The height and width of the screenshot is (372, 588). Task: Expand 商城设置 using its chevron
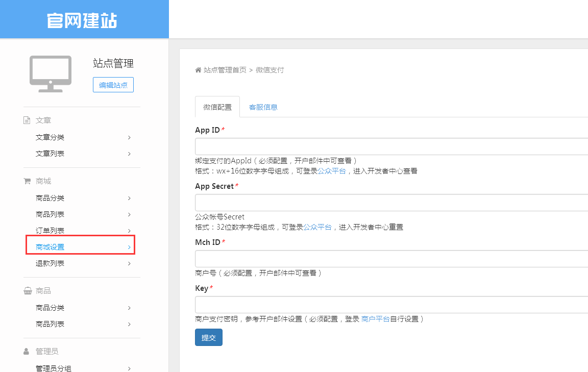pyautogui.click(x=129, y=247)
